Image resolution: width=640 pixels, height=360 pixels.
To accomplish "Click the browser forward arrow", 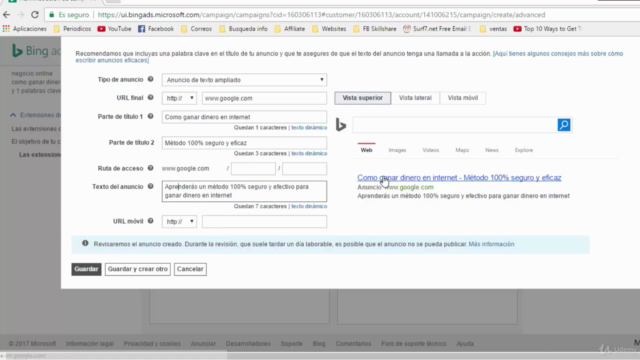I will 20,15.
